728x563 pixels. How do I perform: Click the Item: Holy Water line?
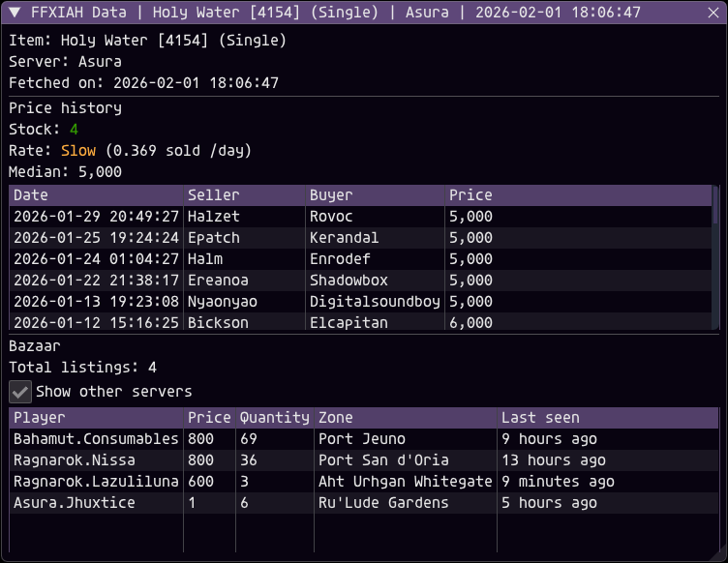pyautogui.click(x=148, y=40)
